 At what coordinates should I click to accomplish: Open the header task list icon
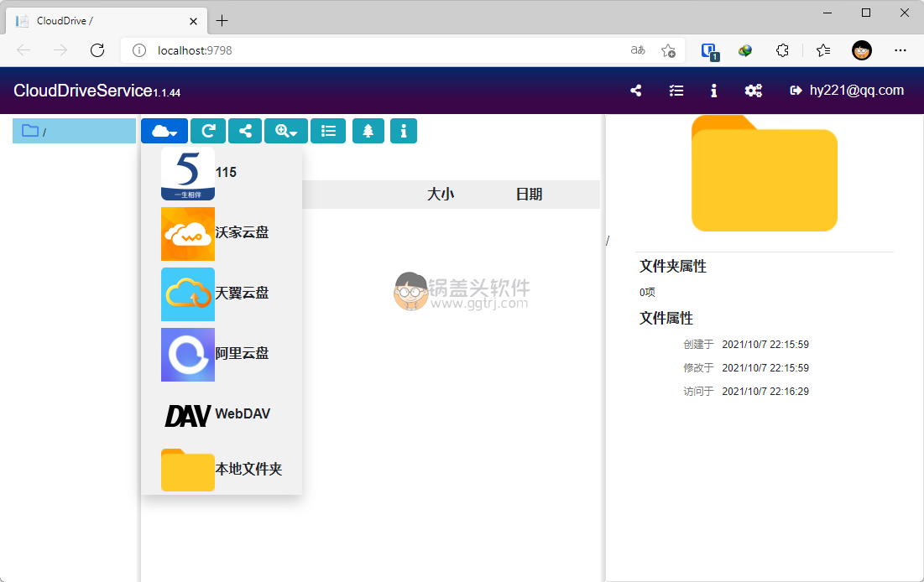tap(676, 91)
